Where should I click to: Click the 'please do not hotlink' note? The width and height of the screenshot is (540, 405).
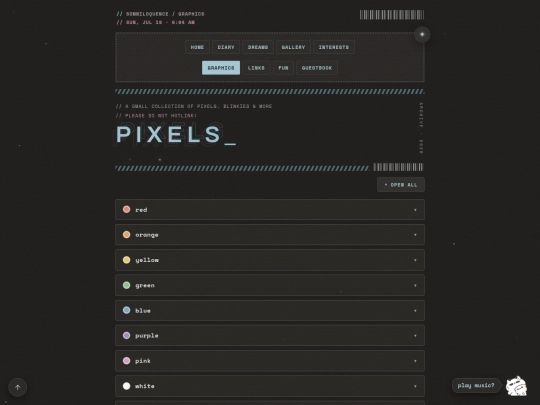156,116
